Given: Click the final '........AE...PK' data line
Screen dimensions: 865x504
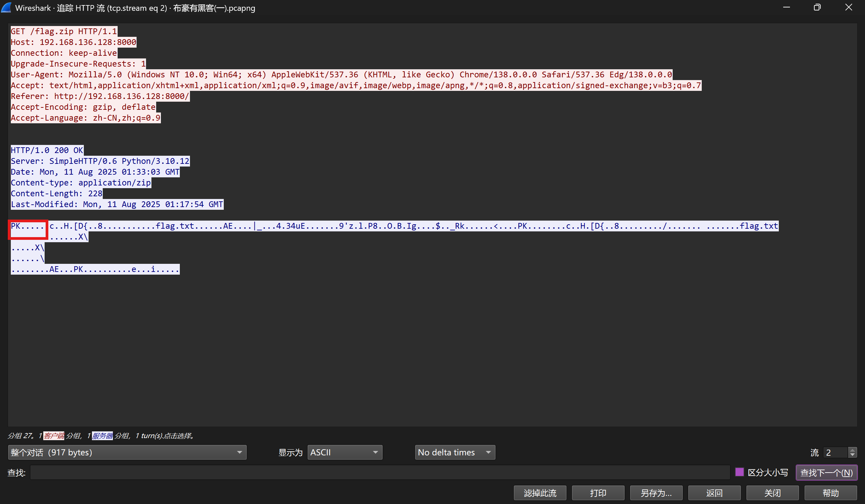Looking at the screenshot, I should click(x=95, y=269).
